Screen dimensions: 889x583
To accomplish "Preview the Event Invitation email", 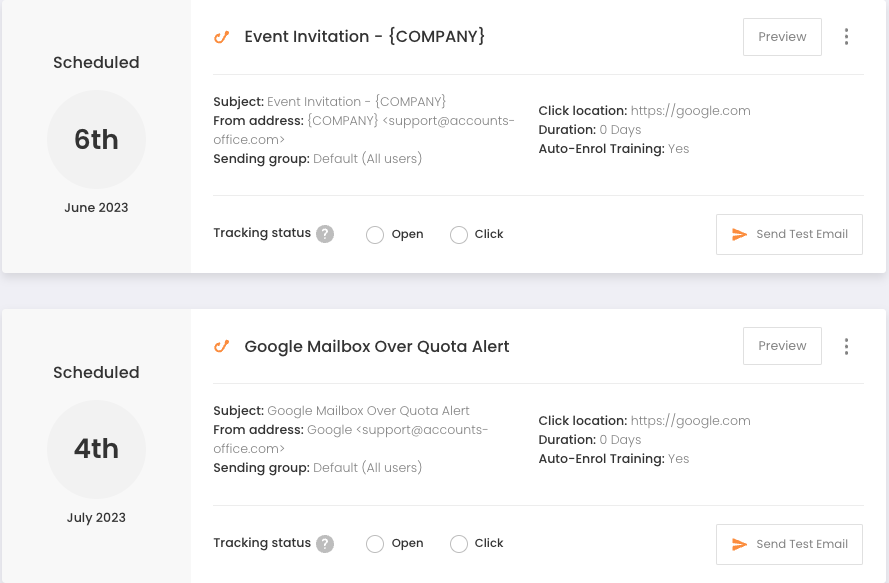I will click(782, 37).
